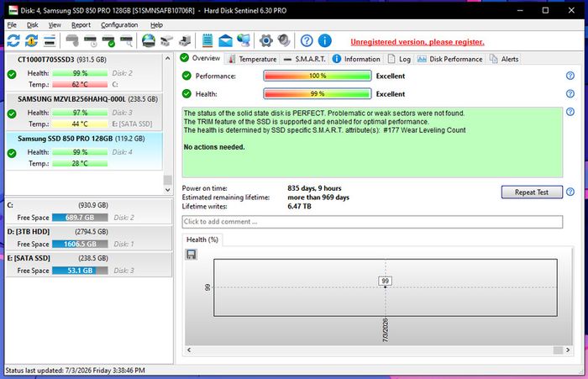Viewport: 588px width, 379px height.
Task: Click the blue info circle toolbar icon
Action: (x=325, y=40)
